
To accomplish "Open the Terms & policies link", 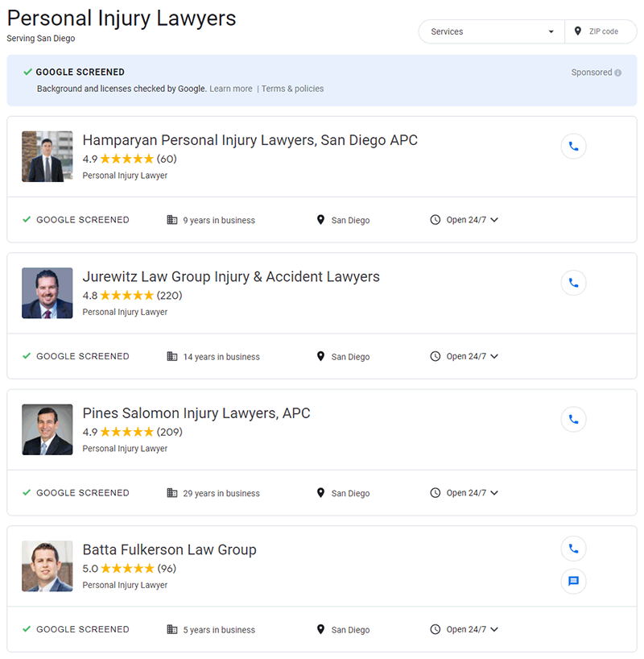I will [292, 89].
